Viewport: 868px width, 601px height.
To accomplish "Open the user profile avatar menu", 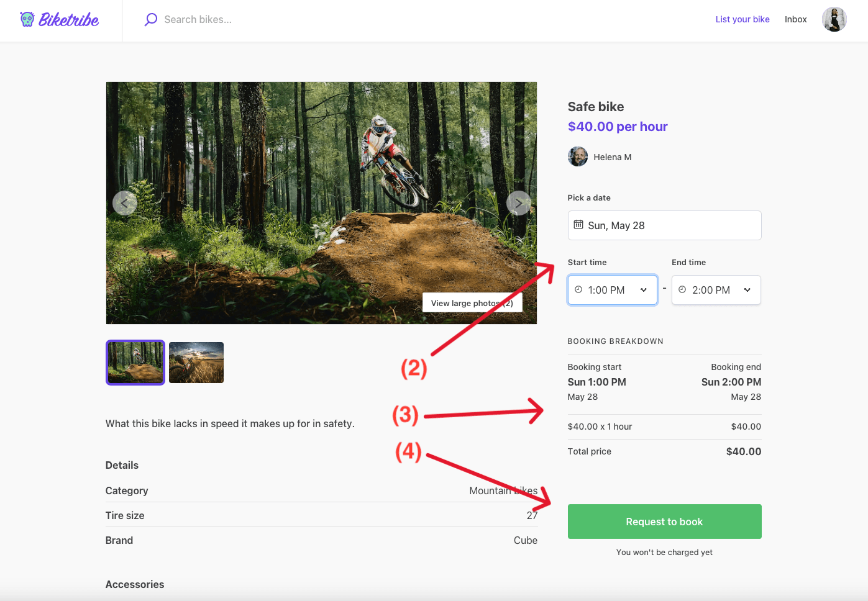I will pos(834,19).
